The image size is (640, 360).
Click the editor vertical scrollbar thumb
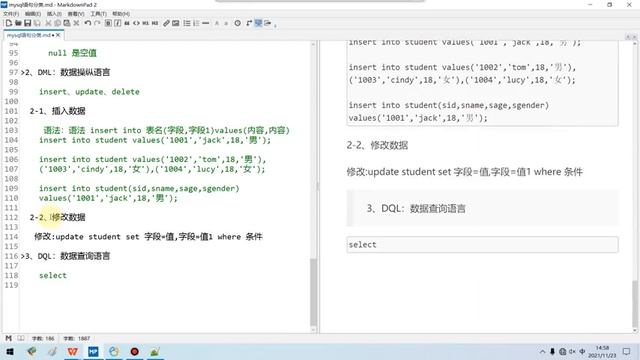tap(313, 291)
